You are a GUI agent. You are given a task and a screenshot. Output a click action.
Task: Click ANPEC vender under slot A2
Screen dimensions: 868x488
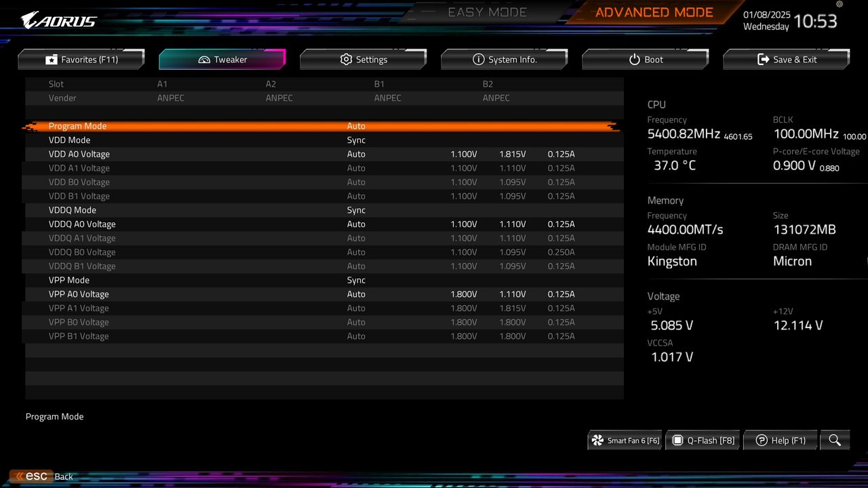[279, 98]
